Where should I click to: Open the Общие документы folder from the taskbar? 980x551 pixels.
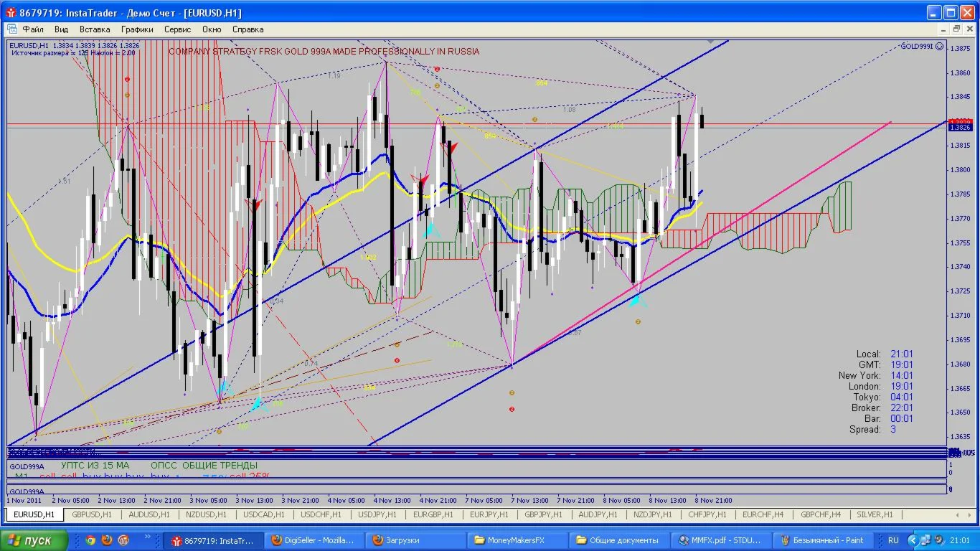[618, 540]
